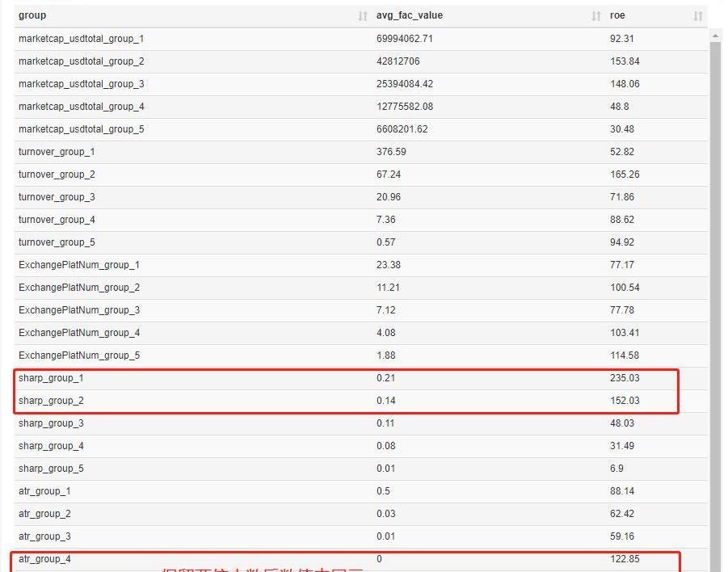The image size is (728, 572).
Task: Select the ExchangePlatNum_group_5 row
Action: point(79,355)
